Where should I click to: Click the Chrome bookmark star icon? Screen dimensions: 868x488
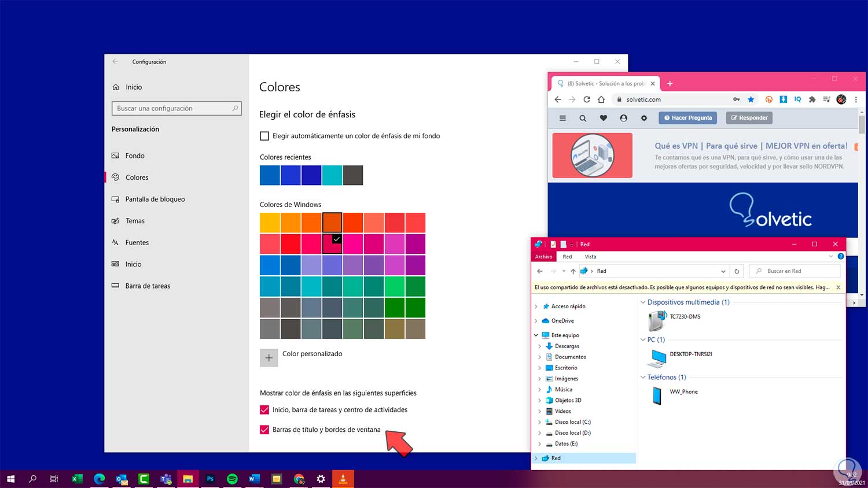point(751,99)
